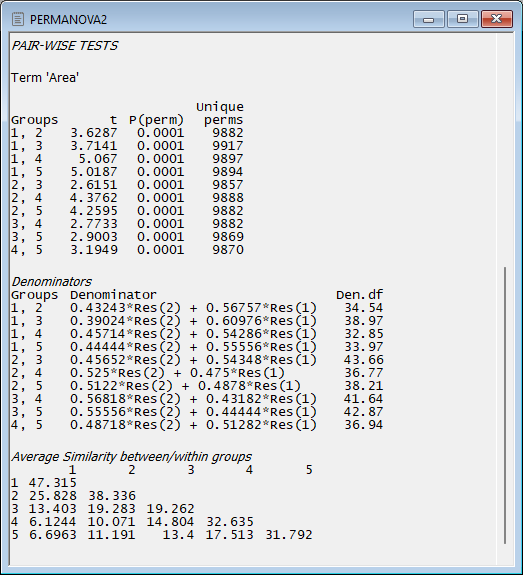Image resolution: width=523 pixels, height=575 pixels.
Task: Click similarity value 19.283
Action: pos(112,509)
